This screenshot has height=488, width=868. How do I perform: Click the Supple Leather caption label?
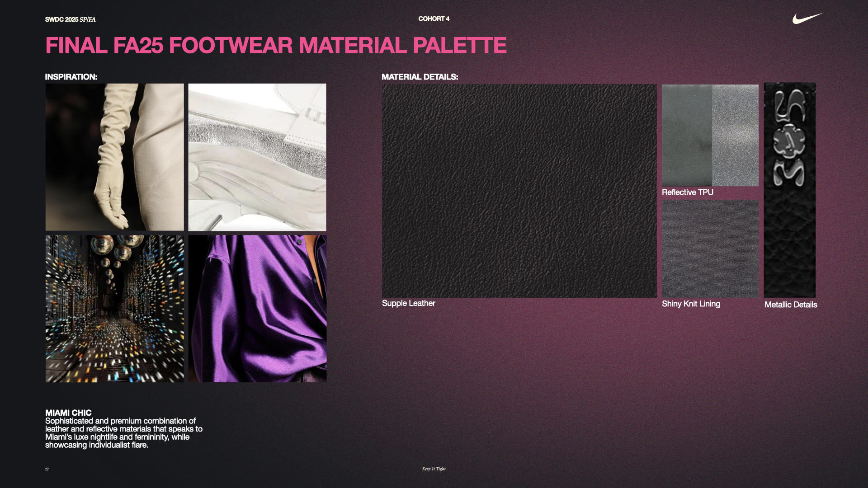coord(408,303)
